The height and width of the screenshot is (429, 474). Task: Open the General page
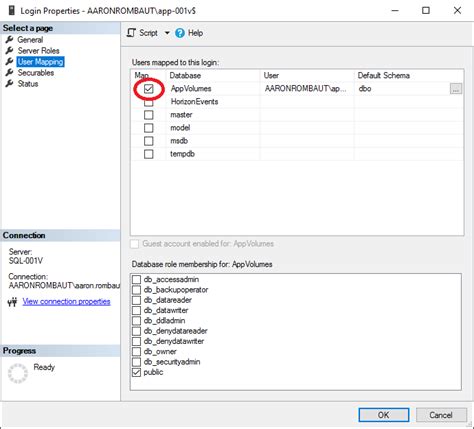pyautogui.click(x=30, y=40)
